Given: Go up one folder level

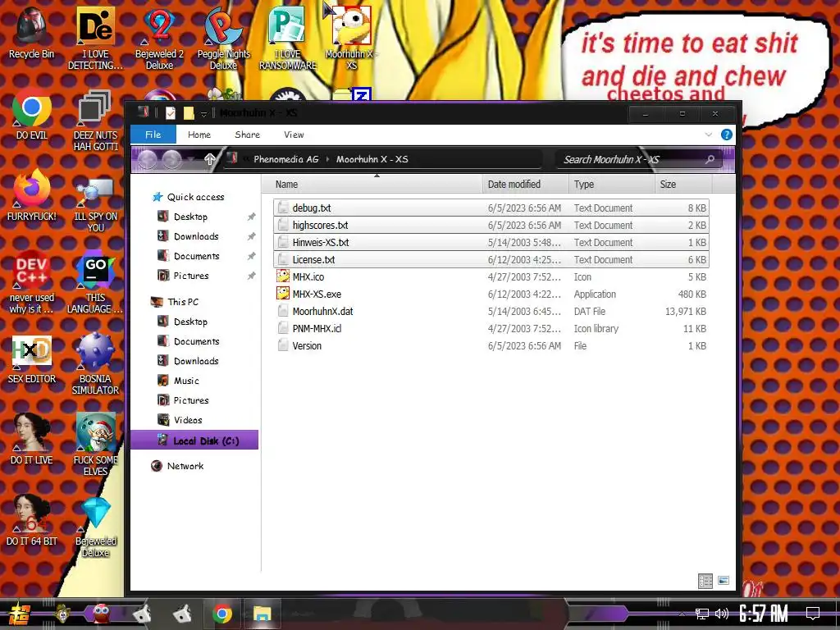Looking at the screenshot, I should point(210,159).
